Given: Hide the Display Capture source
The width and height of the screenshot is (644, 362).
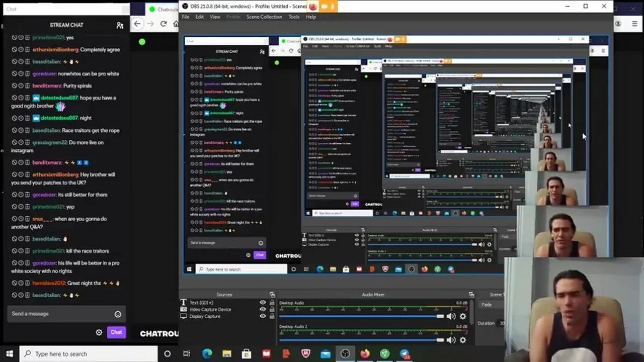Looking at the screenshot, I should coord(263,316).
